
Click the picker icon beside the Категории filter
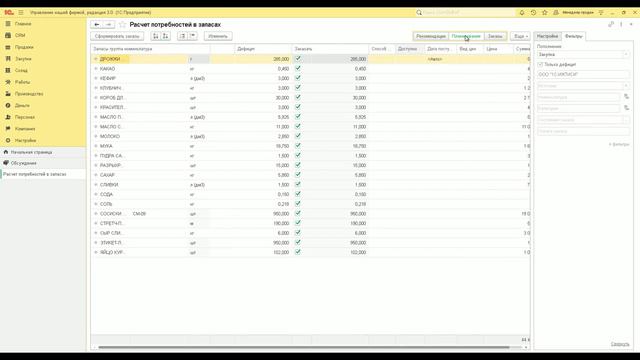click(626, 108)
